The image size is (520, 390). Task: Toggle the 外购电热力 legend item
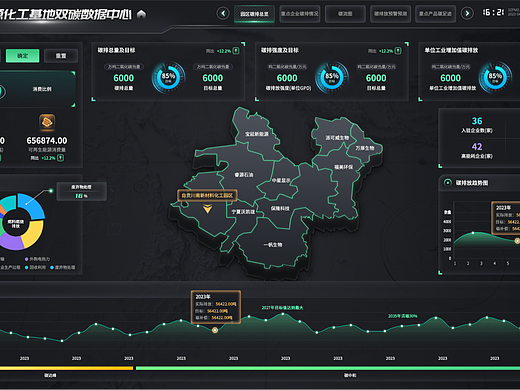[37, 259]
